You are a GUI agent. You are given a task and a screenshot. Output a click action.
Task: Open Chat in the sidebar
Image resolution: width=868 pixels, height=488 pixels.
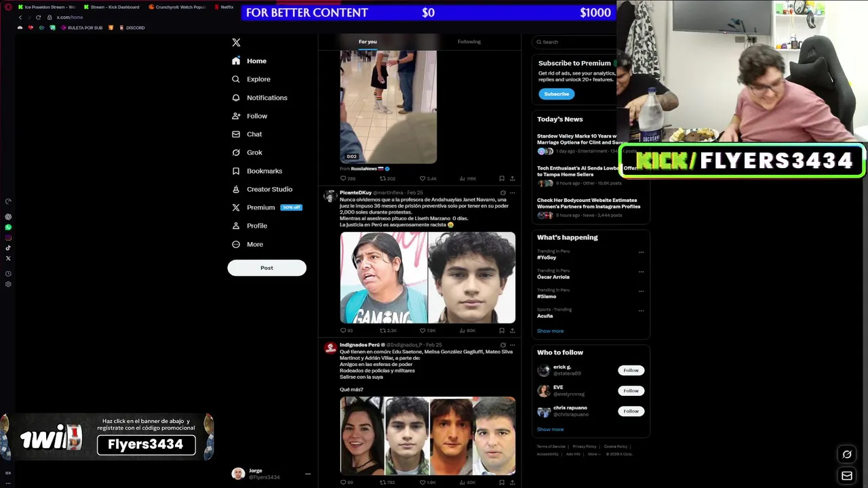[x=247, y=134]
